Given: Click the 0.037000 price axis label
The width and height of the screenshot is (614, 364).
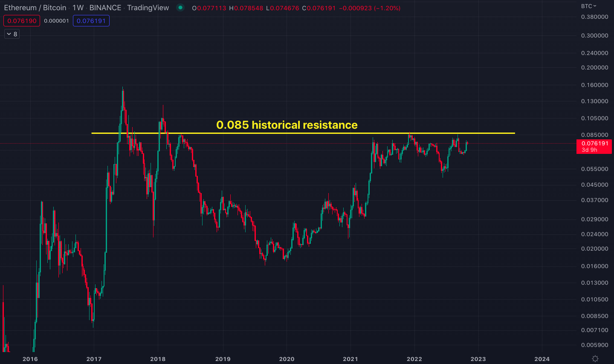Looking at the screenshot, I should [594, 200].
